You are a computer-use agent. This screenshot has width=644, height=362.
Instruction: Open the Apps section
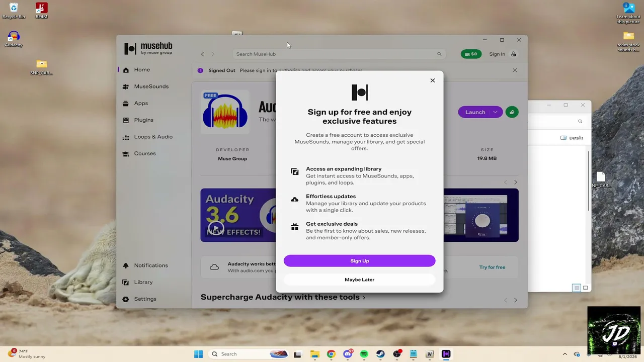click(x=140, y=103)
